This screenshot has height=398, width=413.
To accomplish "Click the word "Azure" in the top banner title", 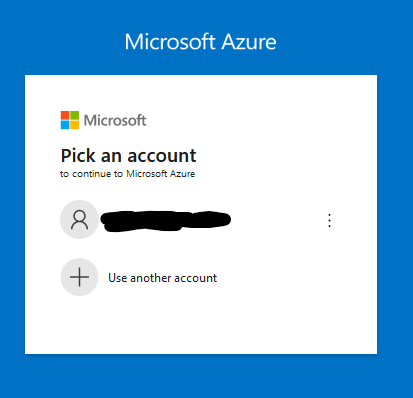I will coord(249,42).
